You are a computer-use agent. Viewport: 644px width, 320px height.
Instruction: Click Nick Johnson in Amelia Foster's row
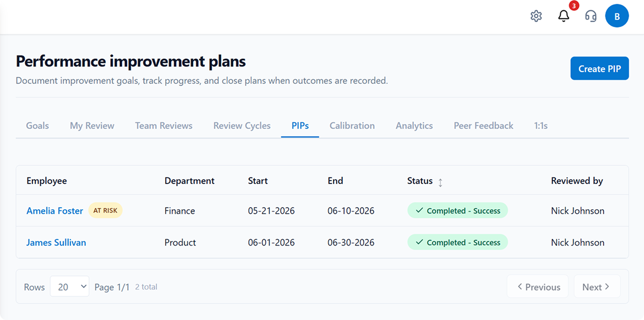click(578, 211)
